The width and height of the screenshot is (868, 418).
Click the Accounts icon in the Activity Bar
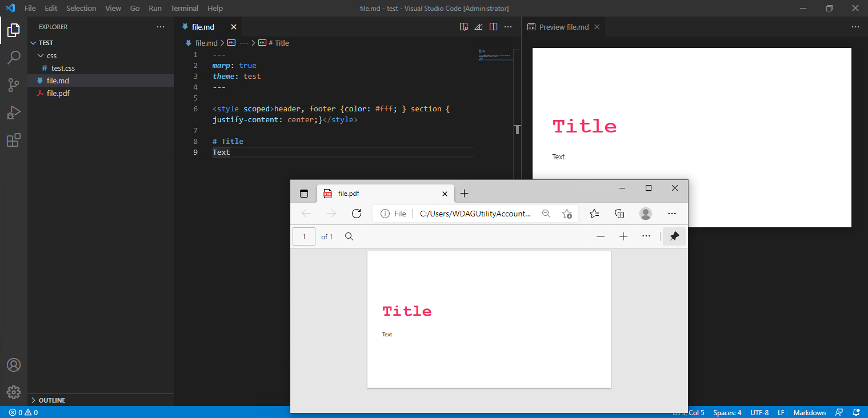click(14, 364)
